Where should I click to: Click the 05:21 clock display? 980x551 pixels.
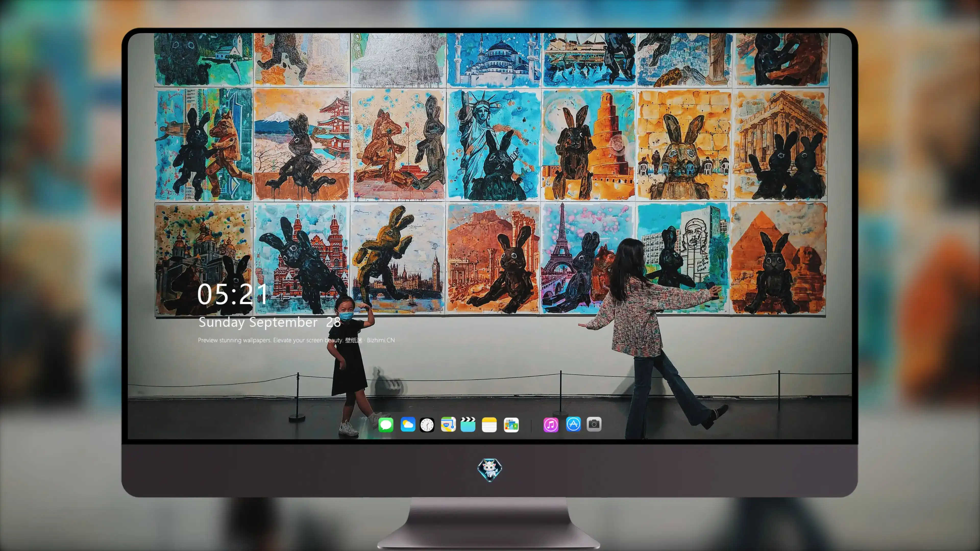pyautogui.click(x=232, y=294)
